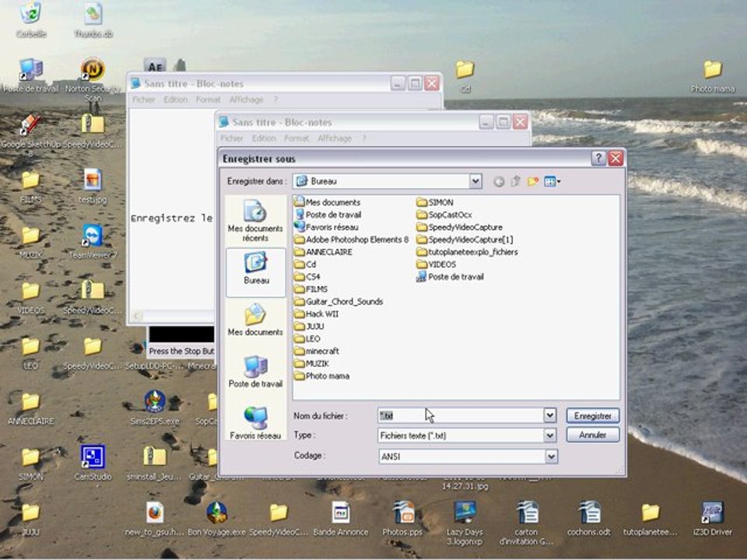Select the SpeedyVideoCapture[1] folder in the list
The width and height of the screenshot is (747, 560).
(x=465, y=240)
